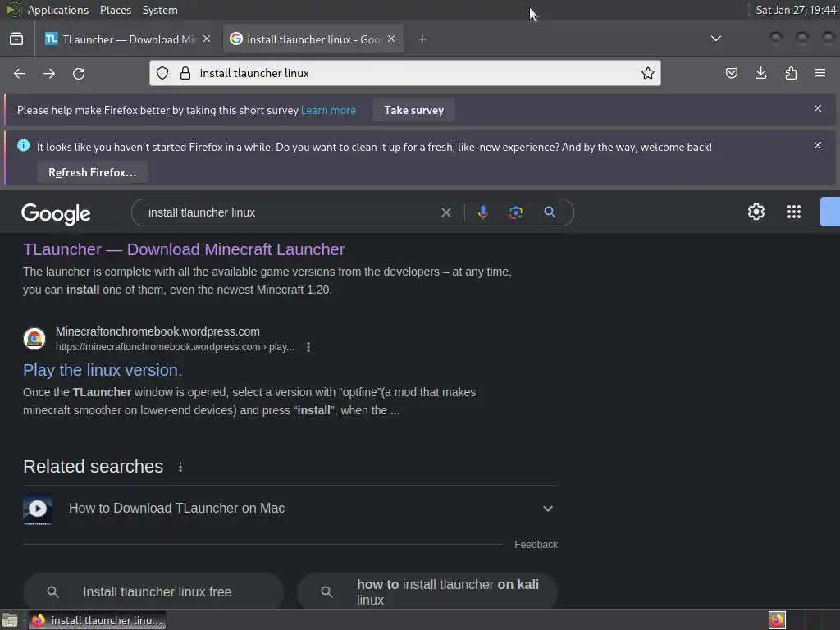Open Learn more survey link
Screen dimensions: 840x630
pyautogui.click(x=328, y=111)
